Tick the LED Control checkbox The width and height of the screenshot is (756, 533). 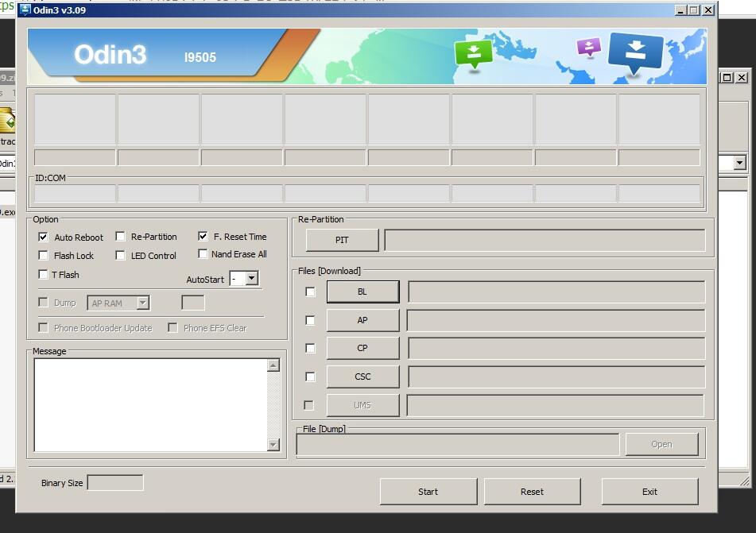(x=121, y=256)
